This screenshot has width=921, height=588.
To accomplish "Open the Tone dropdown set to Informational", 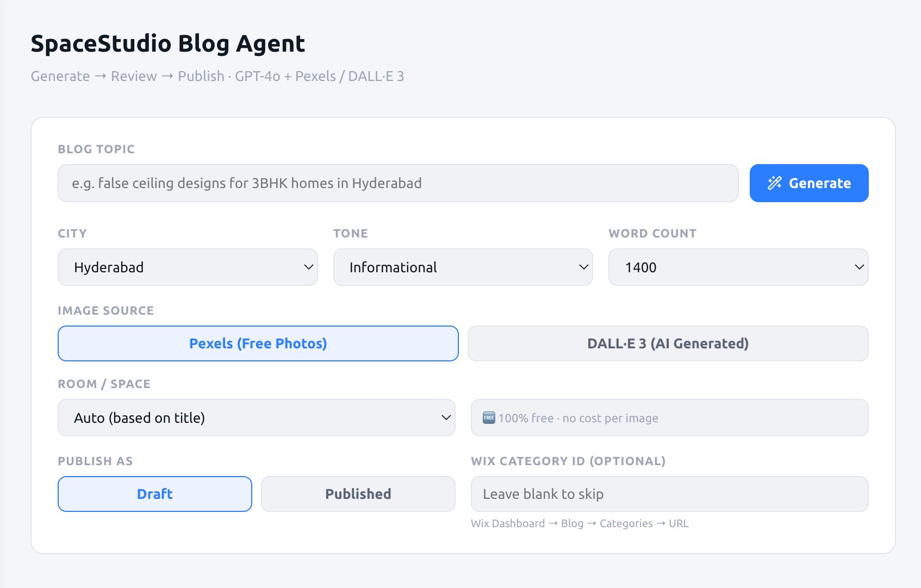I will pos(463,267).
